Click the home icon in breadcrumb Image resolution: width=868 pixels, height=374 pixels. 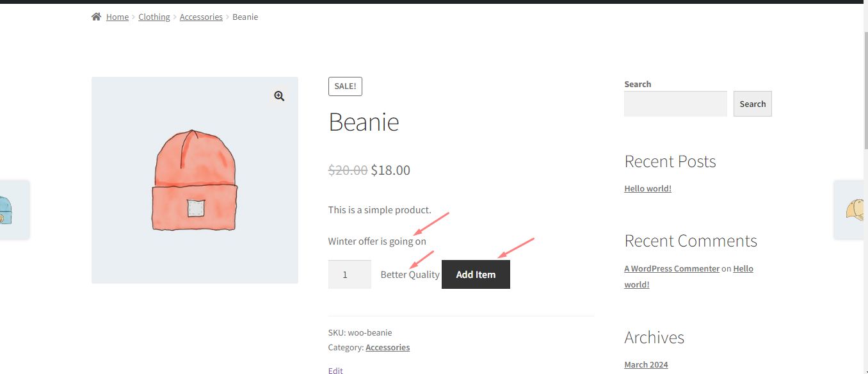tap(96, 17)
